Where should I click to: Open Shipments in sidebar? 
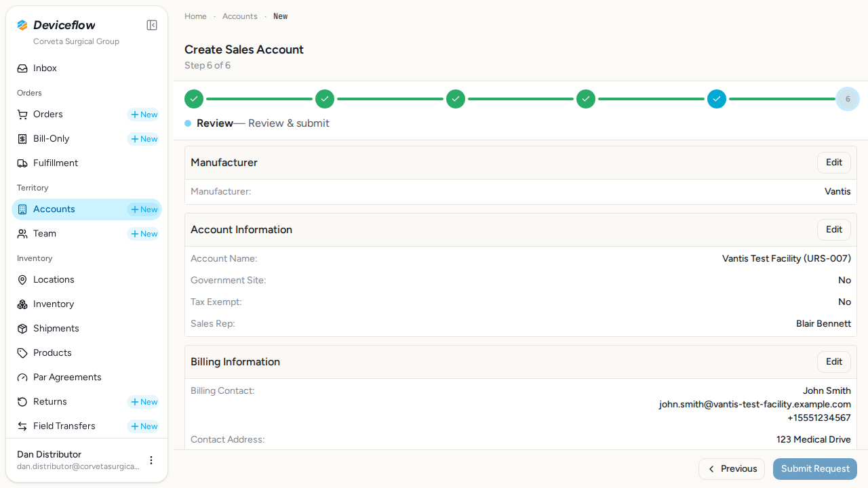(x=87, y=329)
